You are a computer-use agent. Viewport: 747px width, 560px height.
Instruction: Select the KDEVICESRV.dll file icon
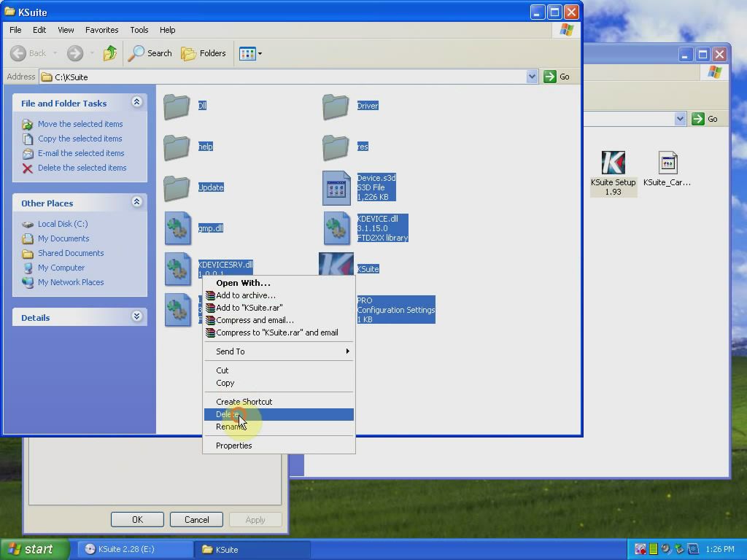(x=178, y=269)
